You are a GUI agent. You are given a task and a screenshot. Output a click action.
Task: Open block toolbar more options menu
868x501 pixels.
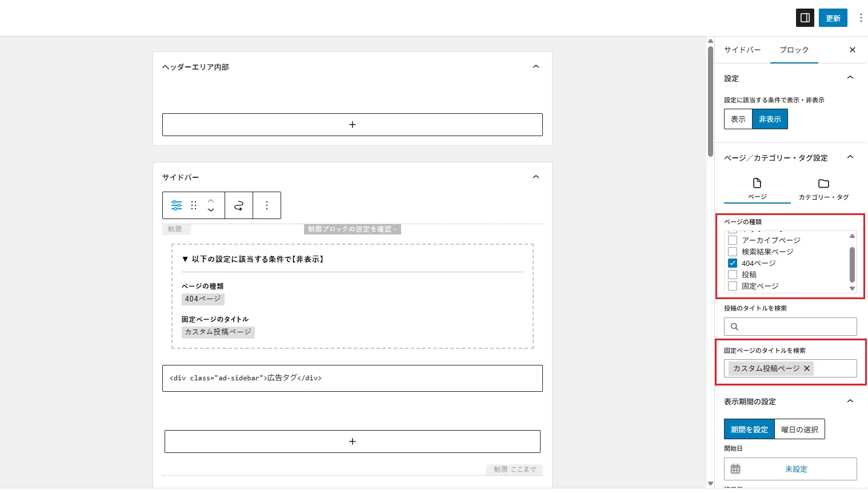[267, 205]
